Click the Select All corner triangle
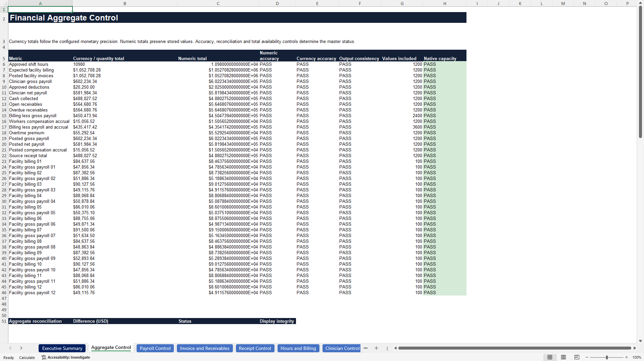The image size is (644, 361). [x=4, y=3]
